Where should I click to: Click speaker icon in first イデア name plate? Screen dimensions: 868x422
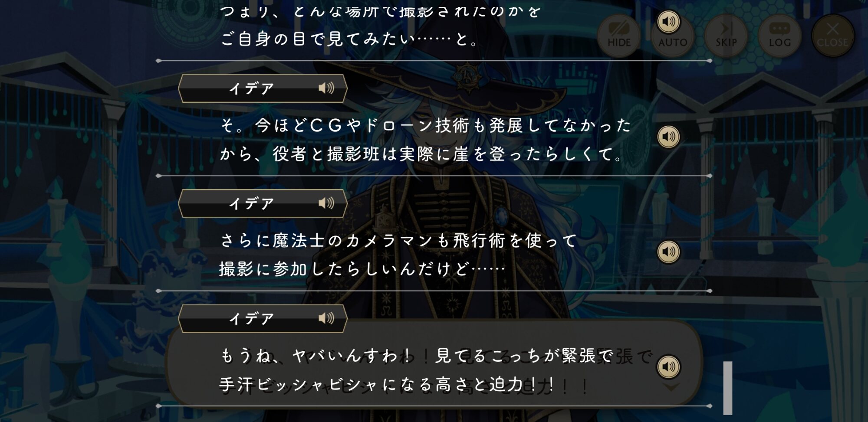click(x=326, y=88)
